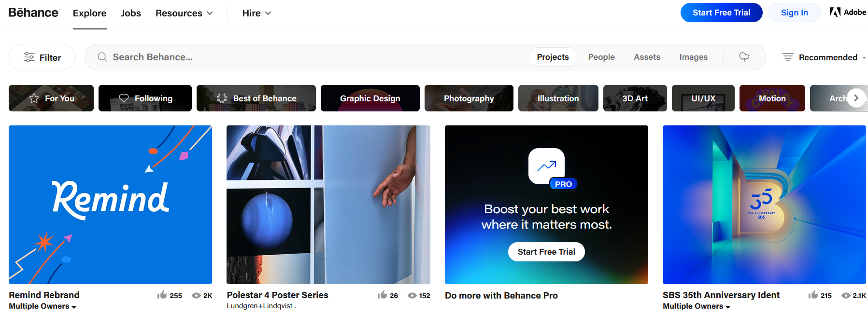Viewport: 868px width, 327px height.
Task: Click the Behance logo
Action: [x=33, y=13]
